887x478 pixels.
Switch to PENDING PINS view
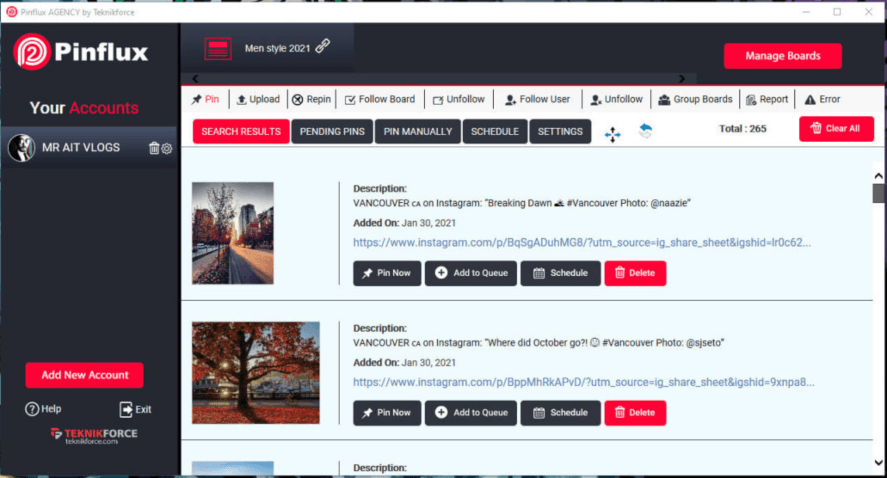(x=332, y=132)
